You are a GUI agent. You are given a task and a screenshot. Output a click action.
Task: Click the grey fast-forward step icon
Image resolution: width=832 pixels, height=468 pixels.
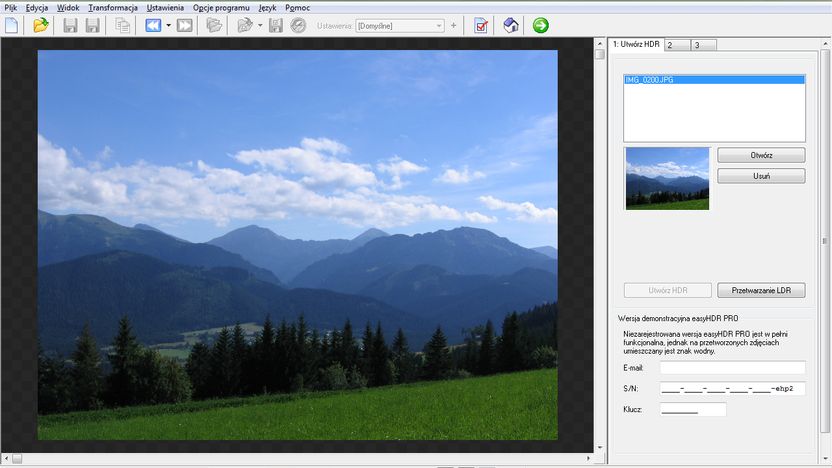185,25
